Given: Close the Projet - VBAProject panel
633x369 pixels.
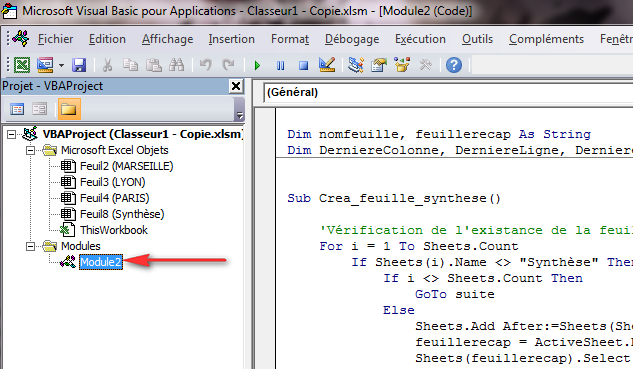Looking at the screenshot, I should pyautogui.click(x=236, y=86).
